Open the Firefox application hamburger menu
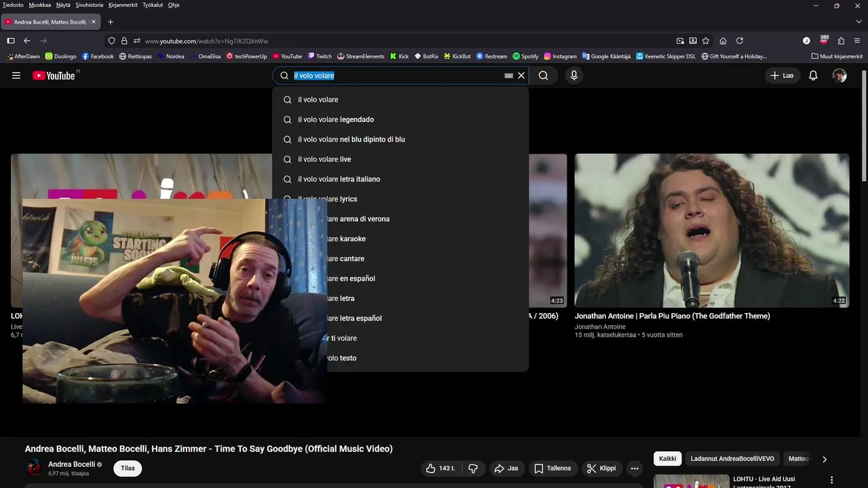 tap(858, 41)
